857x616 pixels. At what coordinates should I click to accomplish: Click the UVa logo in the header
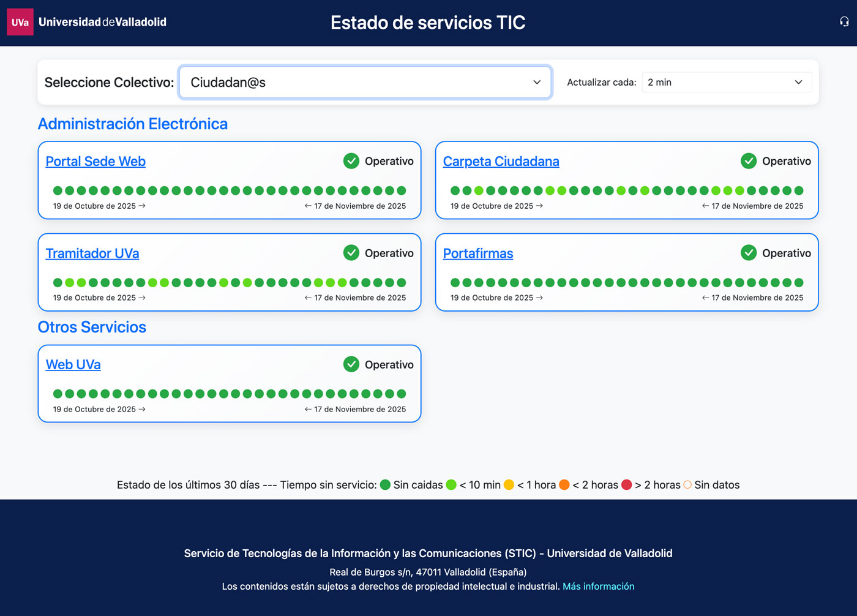coord(20,22)
